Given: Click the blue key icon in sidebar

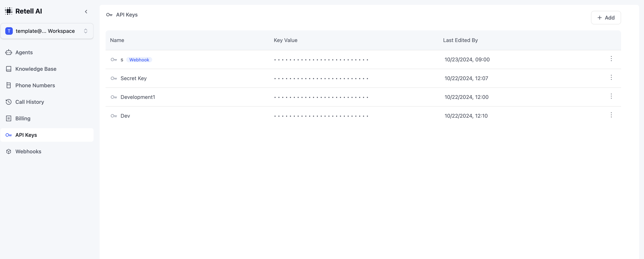Looking at the screenshot, I should point(9,135).
